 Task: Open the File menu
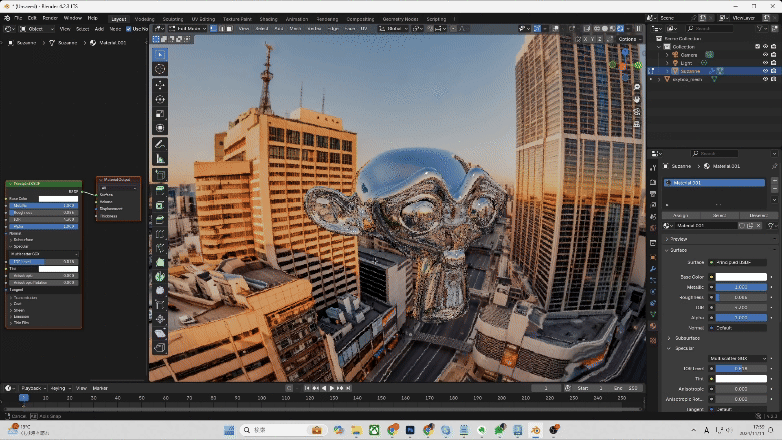[18, 18]
